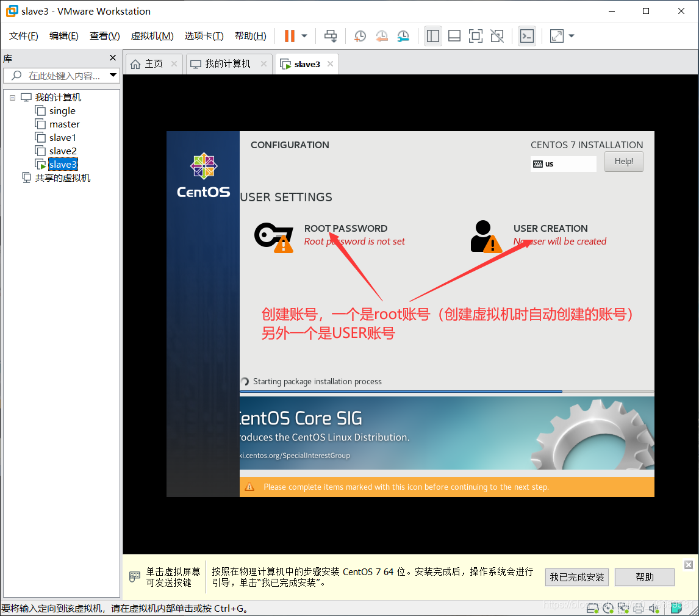Click the printer status icon

coord(639,608)
